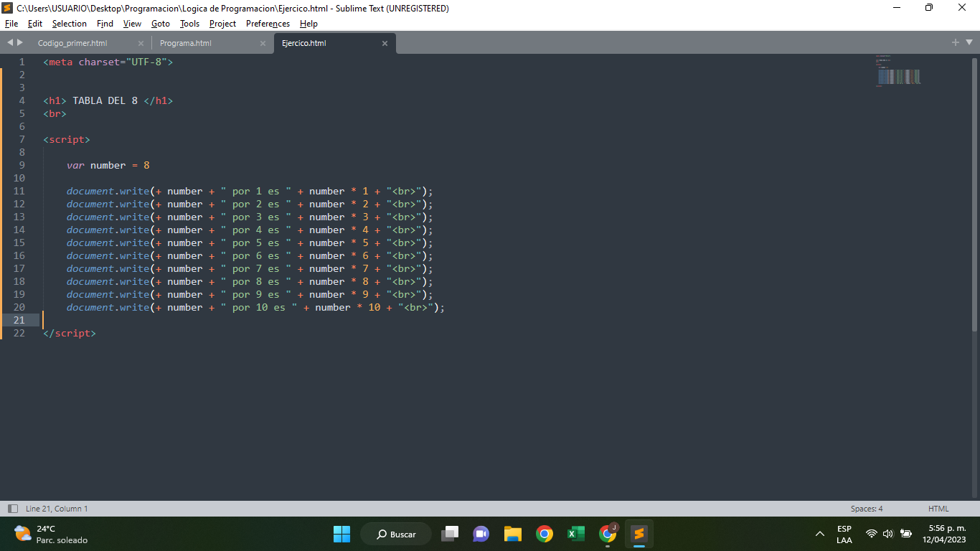Click the Line 21, Column 1 status text
Image resolution: width=980 pixels, height=551 pixels.
(x=57, y=509)
